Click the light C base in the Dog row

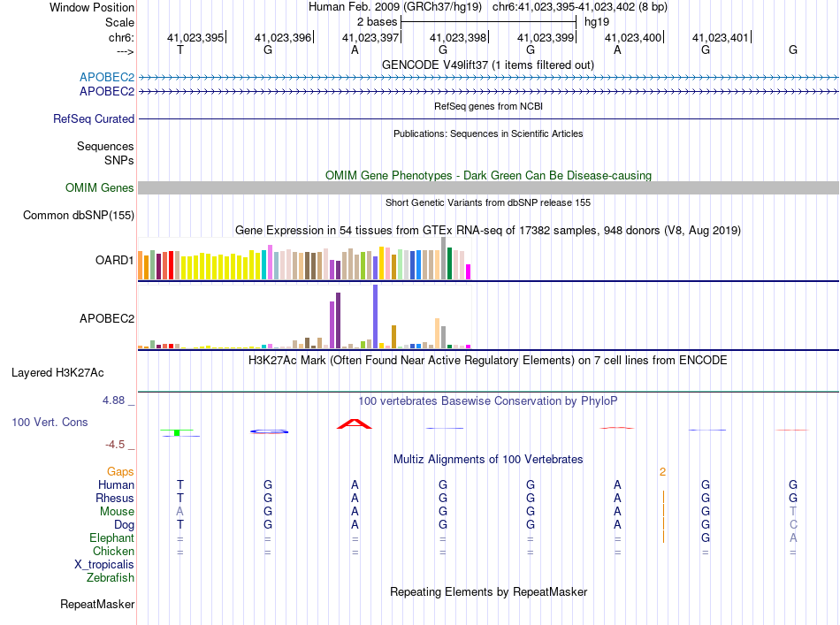[x=793, y=525]
